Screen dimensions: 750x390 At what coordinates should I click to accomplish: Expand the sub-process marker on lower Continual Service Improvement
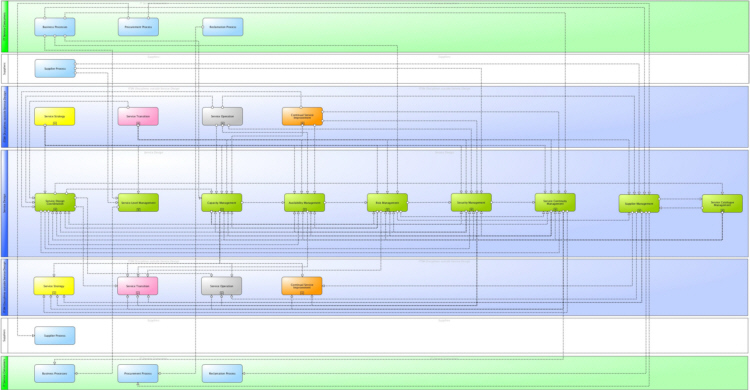coord(302,293)
